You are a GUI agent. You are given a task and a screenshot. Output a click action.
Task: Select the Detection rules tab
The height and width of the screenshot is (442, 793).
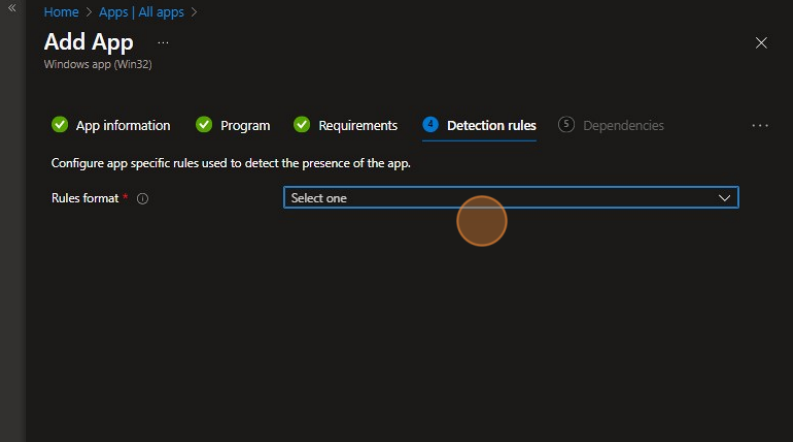point(491,126)
